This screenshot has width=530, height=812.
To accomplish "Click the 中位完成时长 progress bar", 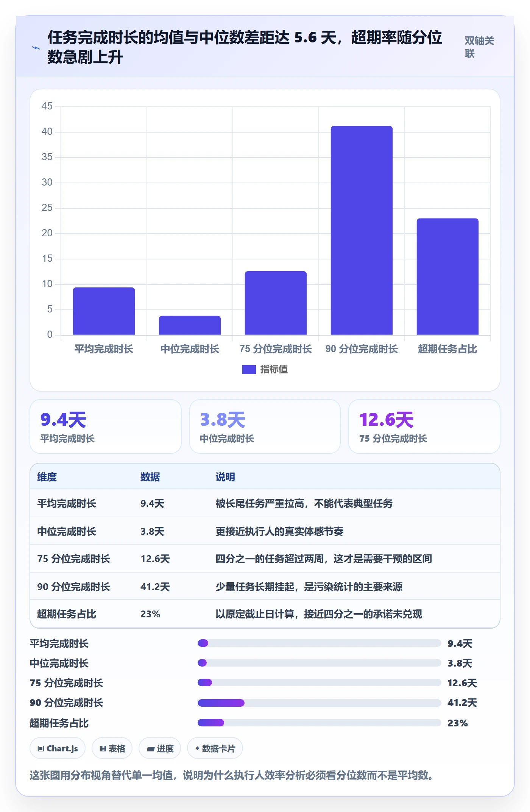I will coord(319,663).
